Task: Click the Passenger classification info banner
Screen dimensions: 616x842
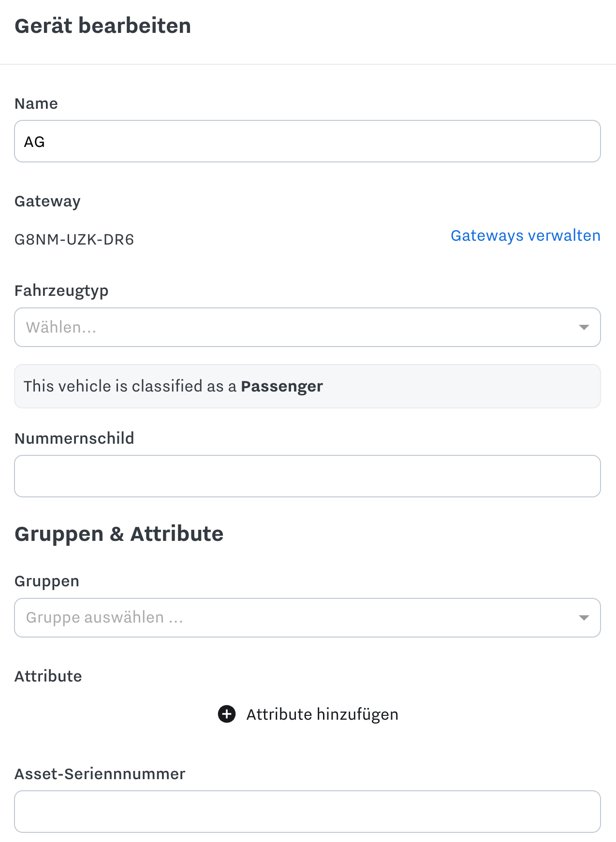Action: [308, 386]
